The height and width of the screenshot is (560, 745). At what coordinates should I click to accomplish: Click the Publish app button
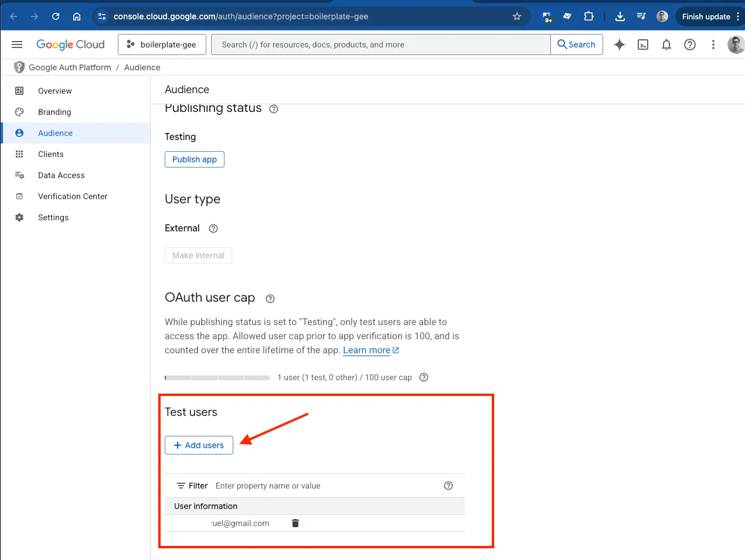[195, 159]
